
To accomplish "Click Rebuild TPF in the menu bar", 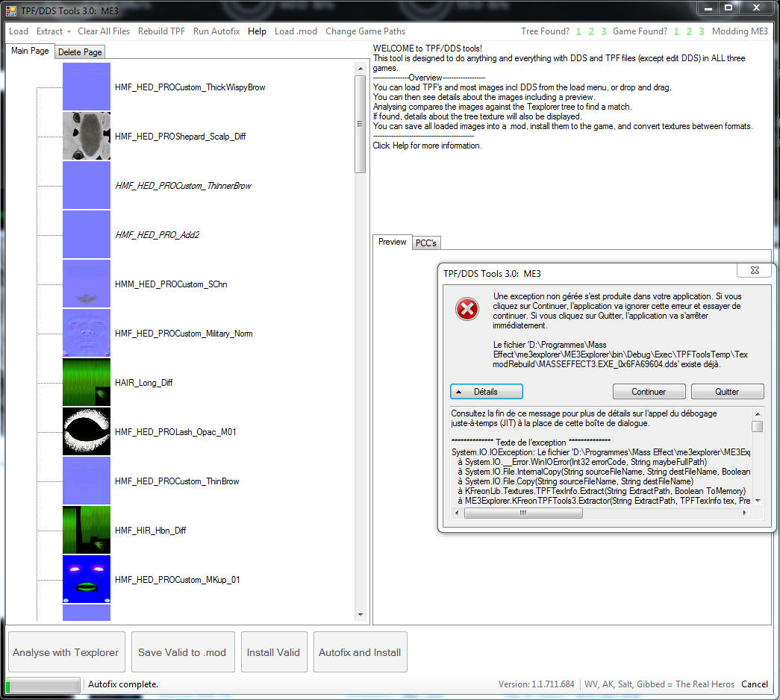I will click(x=161, y=31).
